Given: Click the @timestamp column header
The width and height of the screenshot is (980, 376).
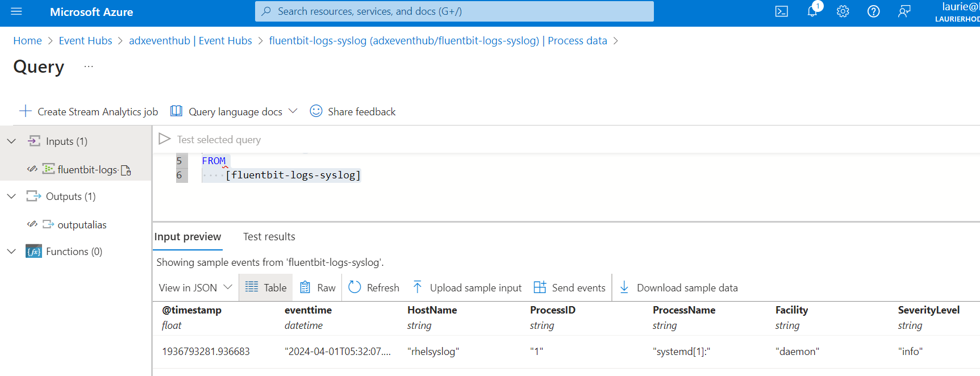Looking at the screenshot, I should (x=191, y=310).
